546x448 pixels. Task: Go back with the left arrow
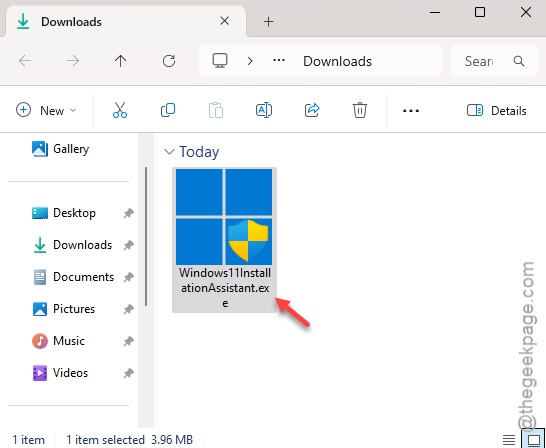[25, 61]
